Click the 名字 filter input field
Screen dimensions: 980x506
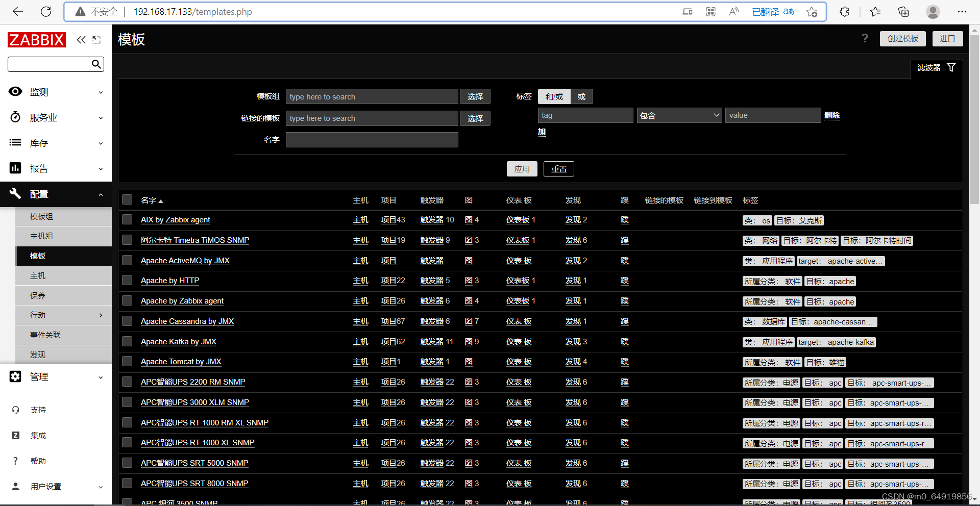372,140
